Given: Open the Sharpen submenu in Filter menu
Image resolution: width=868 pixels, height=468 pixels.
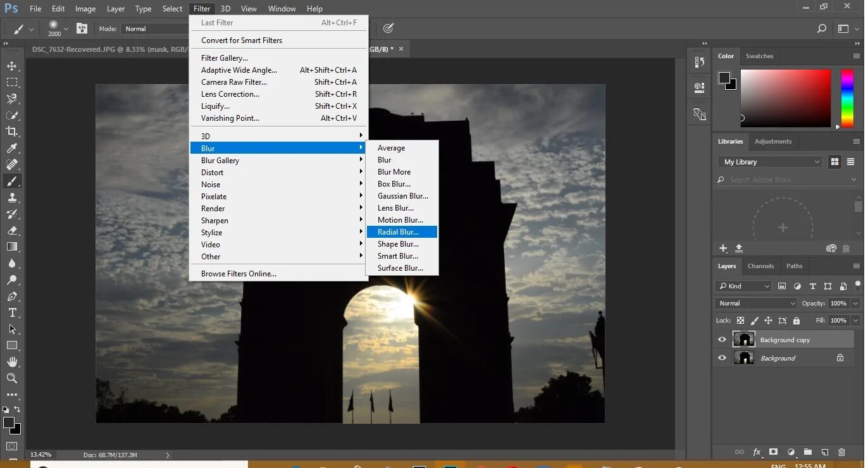Looking at the screenshot, I should 278,221.
